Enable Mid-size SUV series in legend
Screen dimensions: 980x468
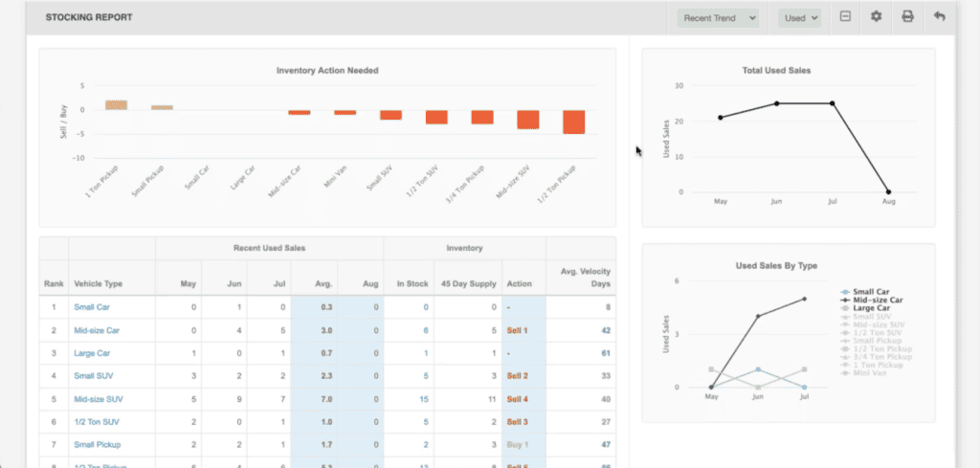click(873, 324)
